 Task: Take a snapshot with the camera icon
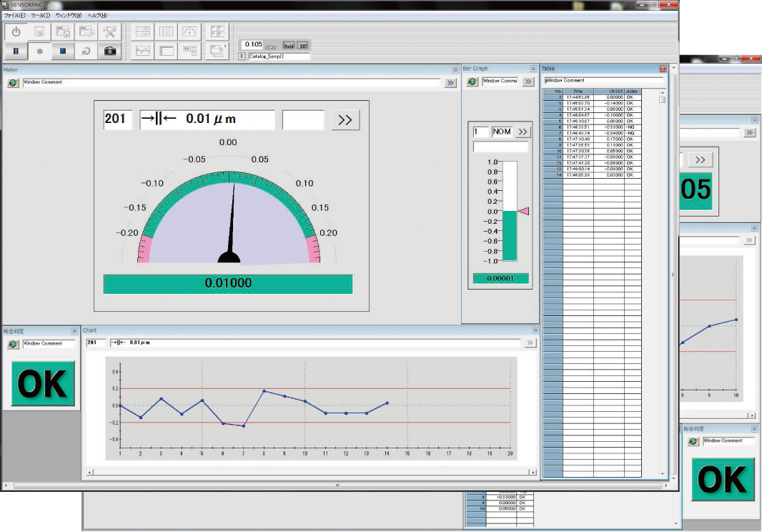(110, 51)
